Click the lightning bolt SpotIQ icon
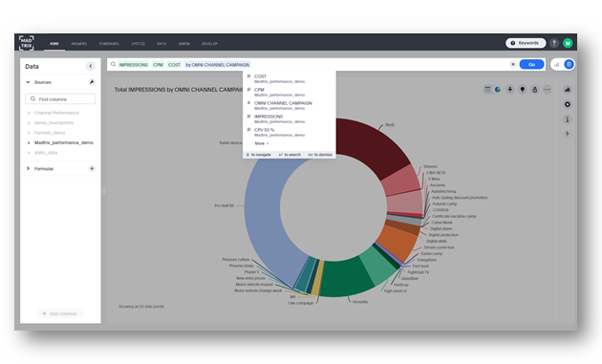Viewport: 602px width, 364px height. tap(567, 134)
